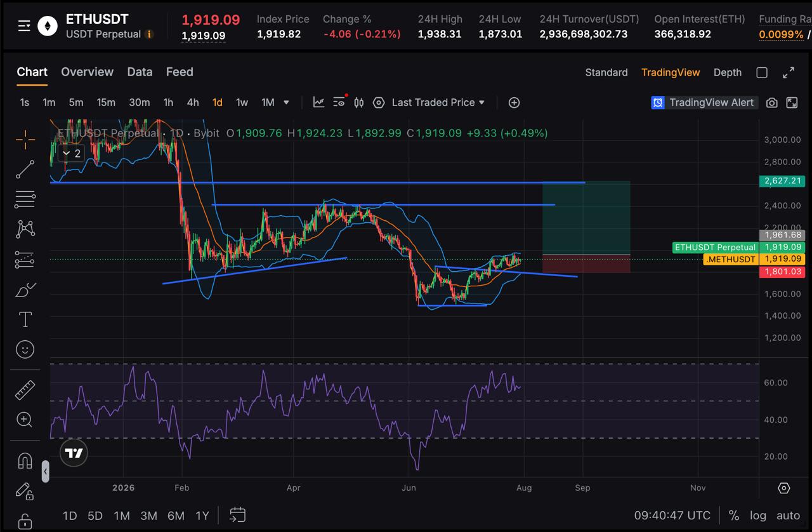This screenshot has height=532, width=812.
Task: Open the Data tab
Action: click(x=140, y=72)
